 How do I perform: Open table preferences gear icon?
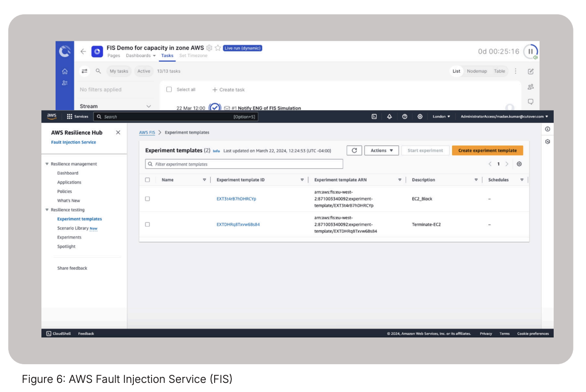(519, 164)
